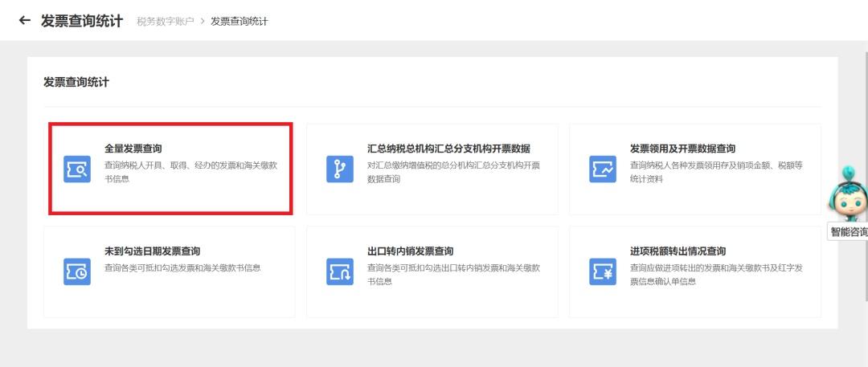Open the 智能咨询 robot assistant
The height and width of the screenshot is (367, 868).
[x=850, y=194]
